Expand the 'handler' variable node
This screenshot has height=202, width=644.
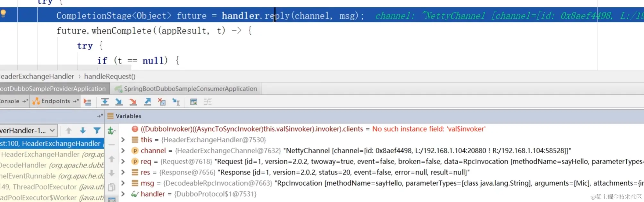pyautogui.click(x=123, y=194)
